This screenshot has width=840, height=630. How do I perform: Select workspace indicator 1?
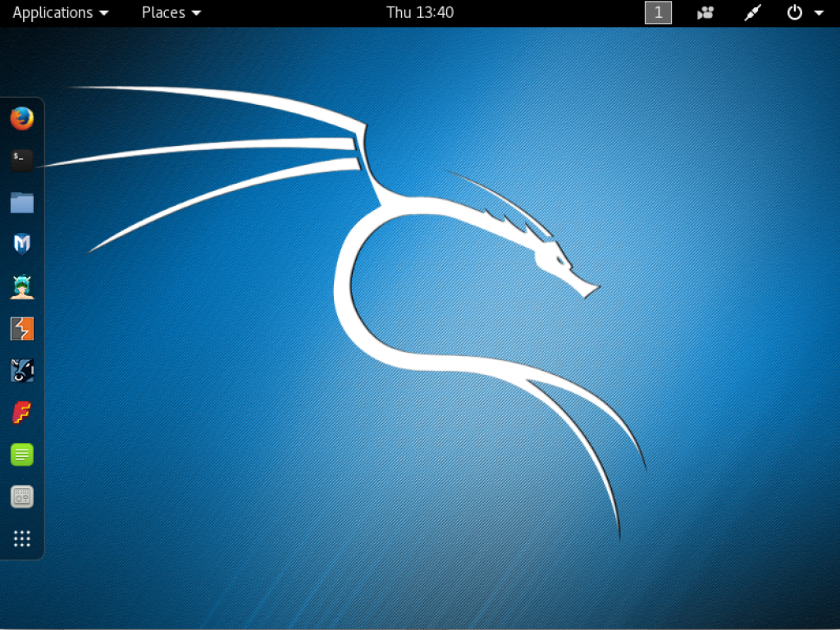(x=658, y=12)
